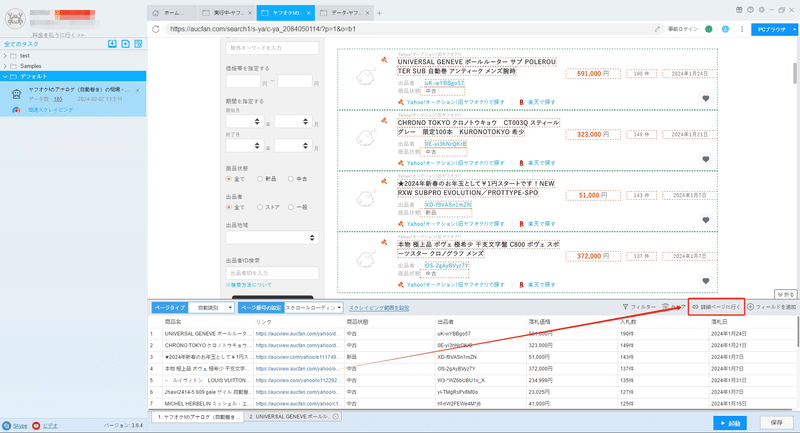Click the 保存 save button
The height and width of the screenshot is (433, 800).
(x=777, y=423)
